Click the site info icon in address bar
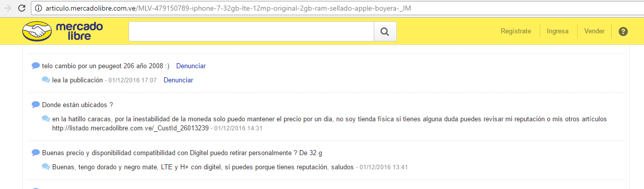The height and width of the screenshot is (189, 644). [x=39, y=8]
